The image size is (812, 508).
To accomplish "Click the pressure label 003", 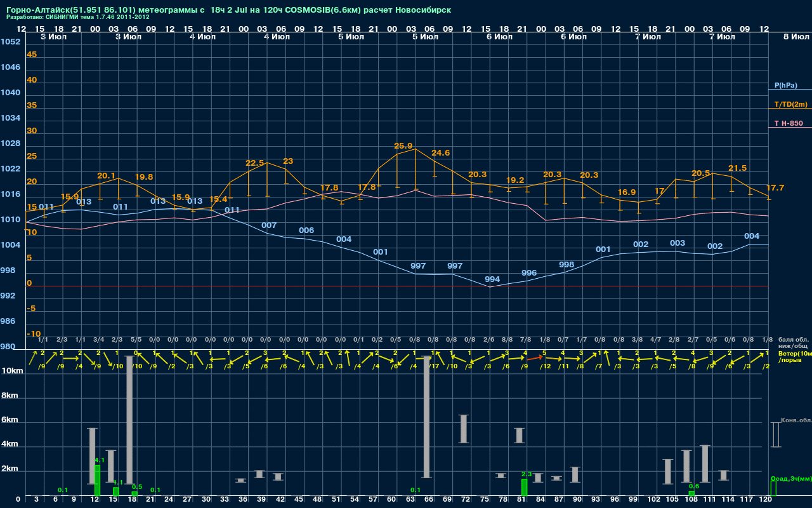I will pyautogui.click(x=678, y=243).
